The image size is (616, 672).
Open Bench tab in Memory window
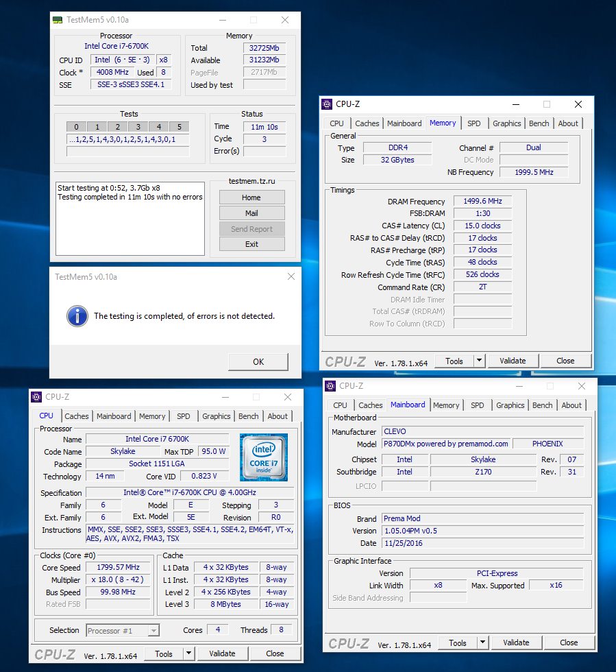[539, 123]
